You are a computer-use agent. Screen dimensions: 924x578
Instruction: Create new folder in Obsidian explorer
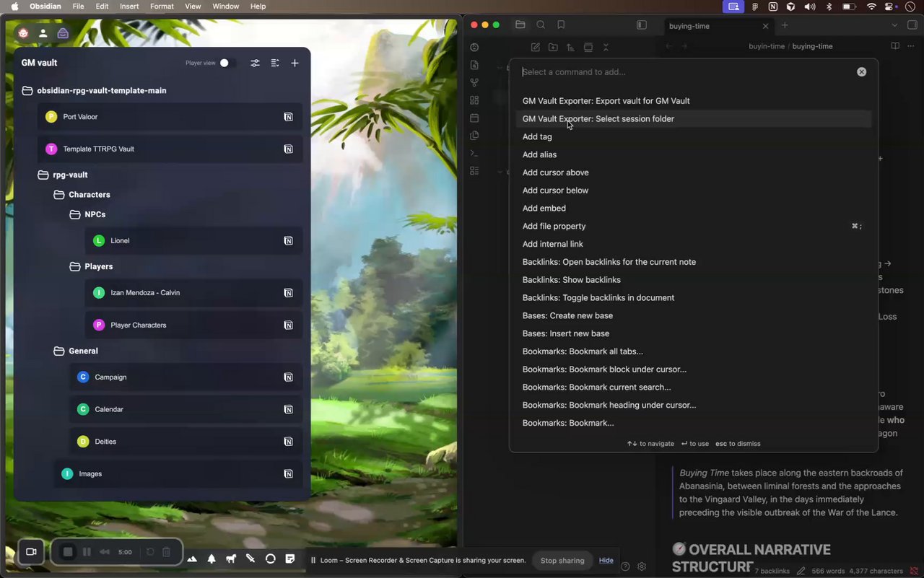553,48
